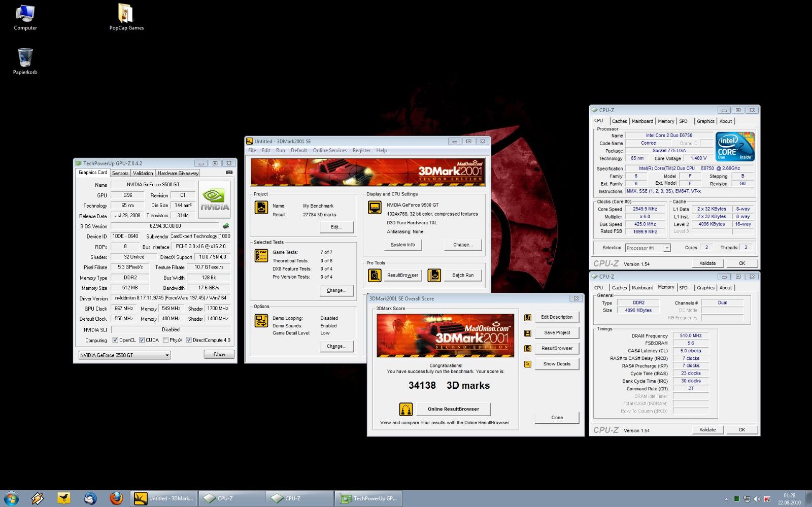The width and height of the screenshot is (812, 507).
Task: Click the Show Details button
Action: tap(557, 364)
